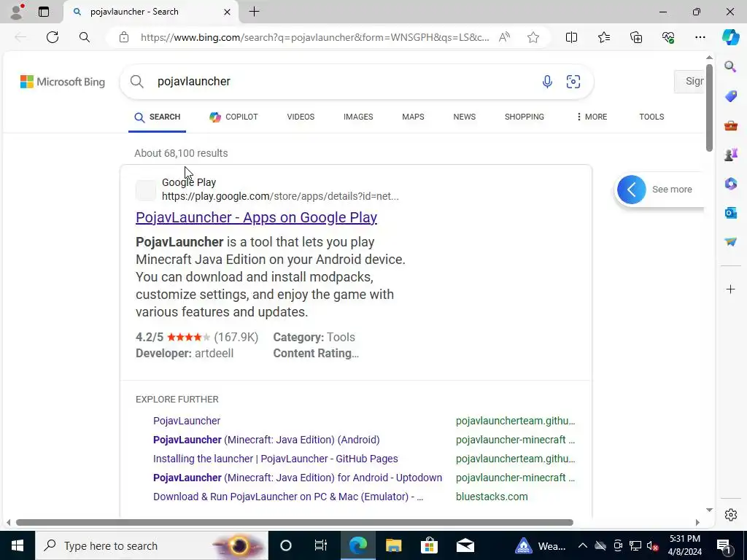
Task: Open sidebar settings gear
Action: (x=730, y=515)
